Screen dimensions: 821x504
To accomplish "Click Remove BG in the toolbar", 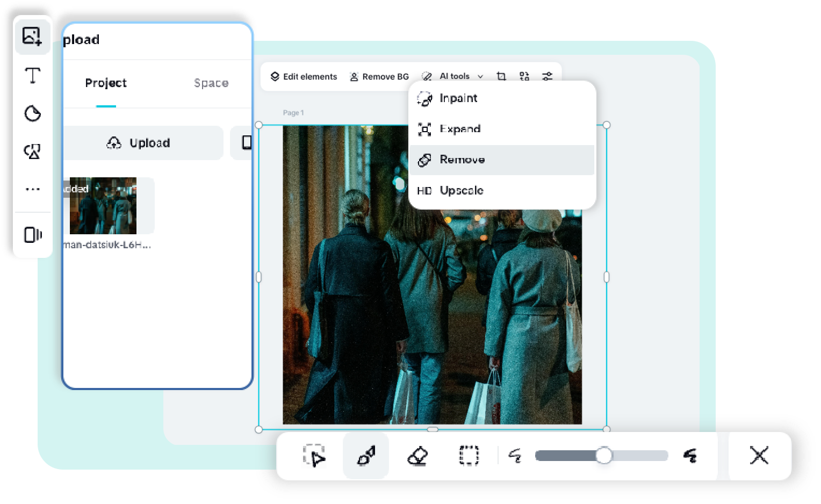I will 379,77.
